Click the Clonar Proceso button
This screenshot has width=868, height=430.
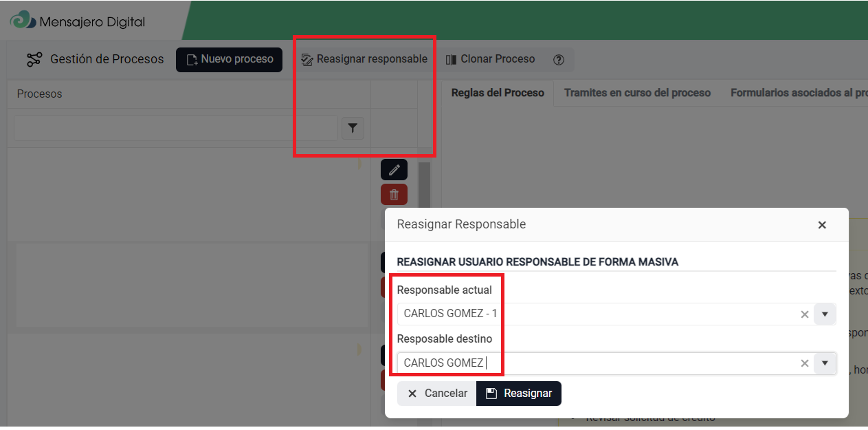490,59
